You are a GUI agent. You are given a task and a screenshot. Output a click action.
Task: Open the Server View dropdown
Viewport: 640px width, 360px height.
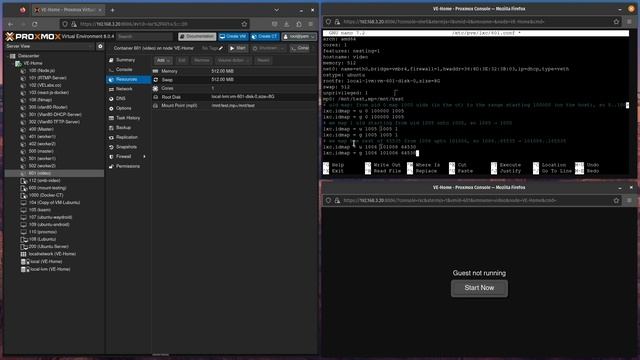coord(49,46)
